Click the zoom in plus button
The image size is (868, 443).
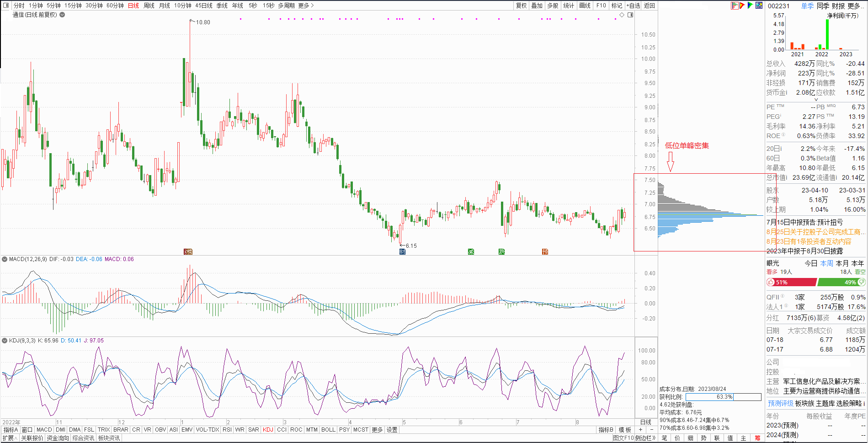tap(640, 430)
